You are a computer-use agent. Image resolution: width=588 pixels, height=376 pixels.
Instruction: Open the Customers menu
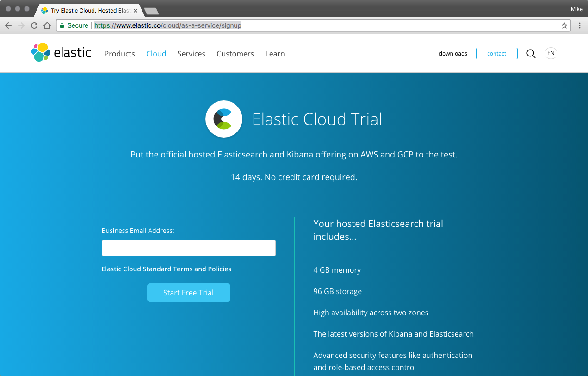(x=235, y=54)
